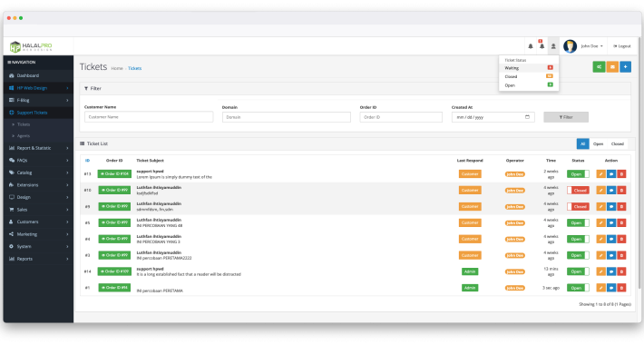Click the HalalPro logo

tap(31, 46)
